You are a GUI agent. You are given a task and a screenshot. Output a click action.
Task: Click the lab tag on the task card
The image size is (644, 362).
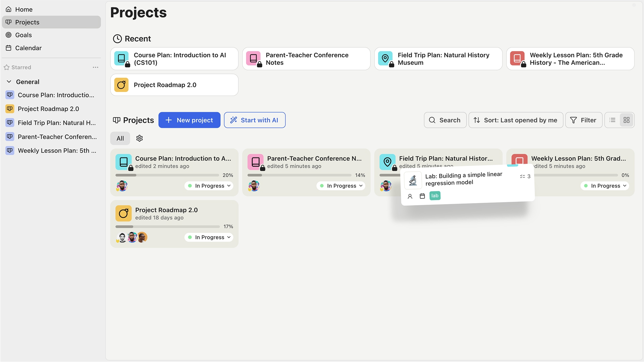pos(435,196)
